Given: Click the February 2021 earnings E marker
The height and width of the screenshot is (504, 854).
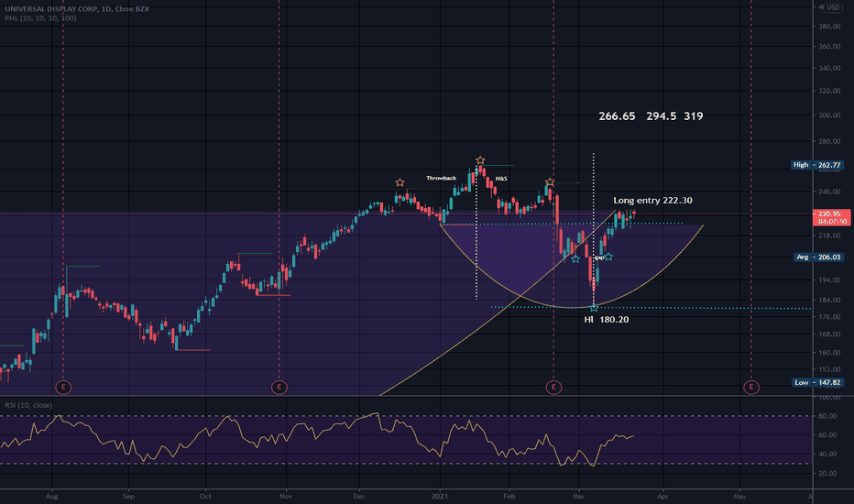Looking at the screenshot, I should 553,388.
